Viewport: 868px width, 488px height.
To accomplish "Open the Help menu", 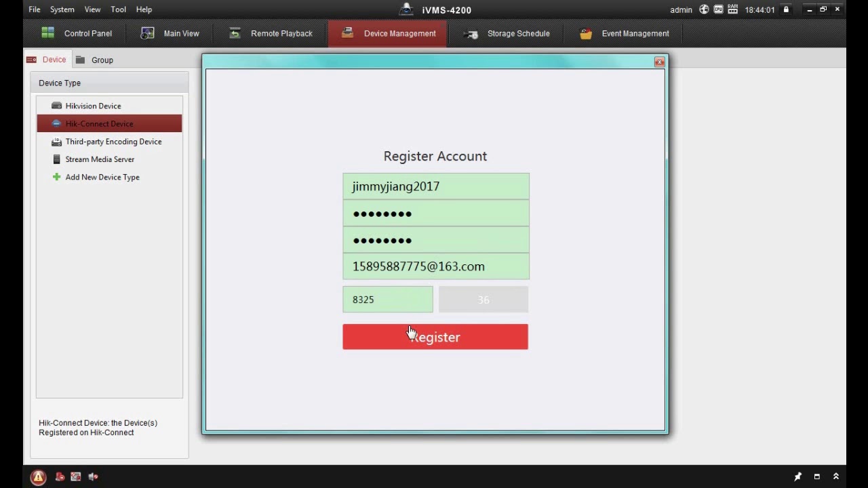I will click(144, 9).
